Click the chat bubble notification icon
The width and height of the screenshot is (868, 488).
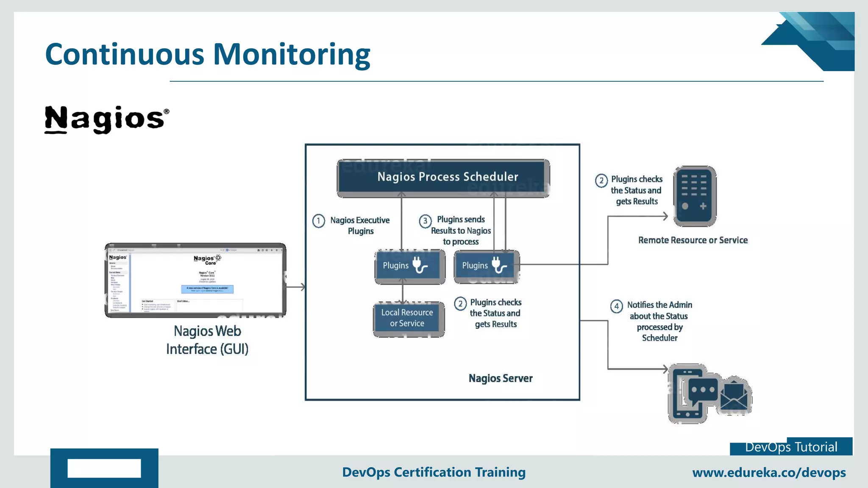click(x=703, y=390)
